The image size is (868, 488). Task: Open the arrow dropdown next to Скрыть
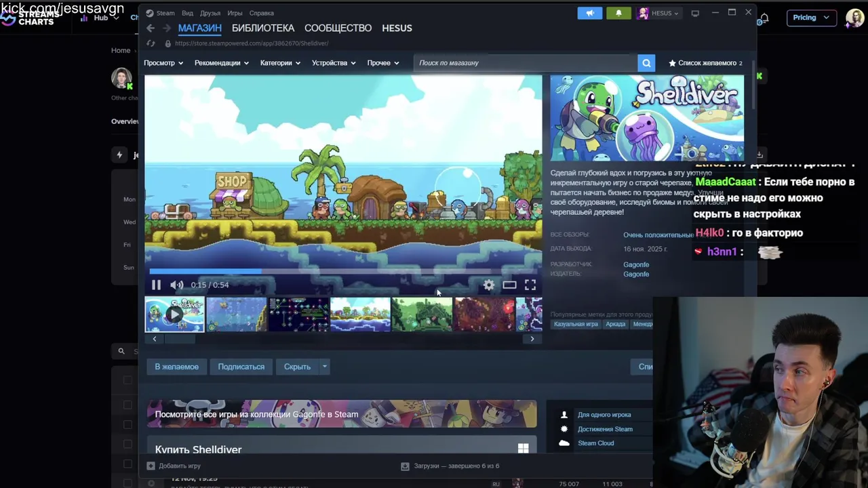[x=324, y=367]
